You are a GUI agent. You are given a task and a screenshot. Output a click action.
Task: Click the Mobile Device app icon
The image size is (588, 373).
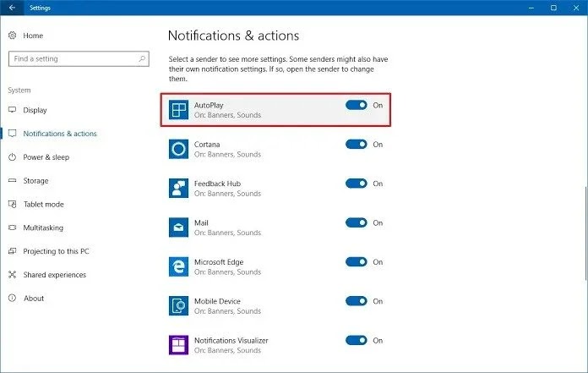click(x=178, y=306)
